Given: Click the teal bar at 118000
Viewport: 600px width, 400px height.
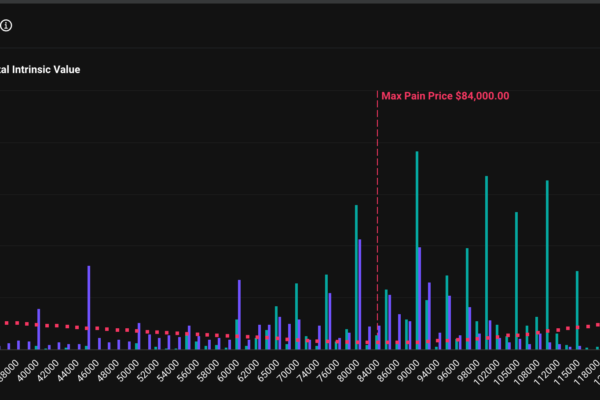Looking at the screenshot, I should click(x=577, y=308).
